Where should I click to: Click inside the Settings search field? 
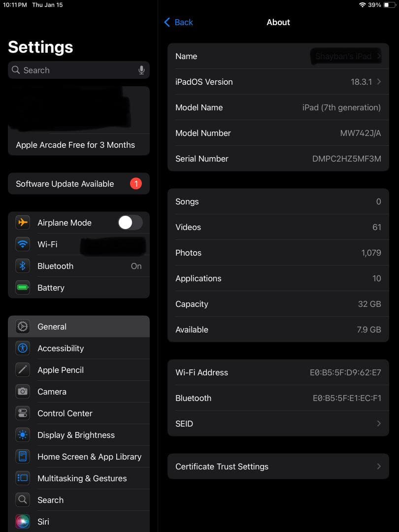point(74,70)
